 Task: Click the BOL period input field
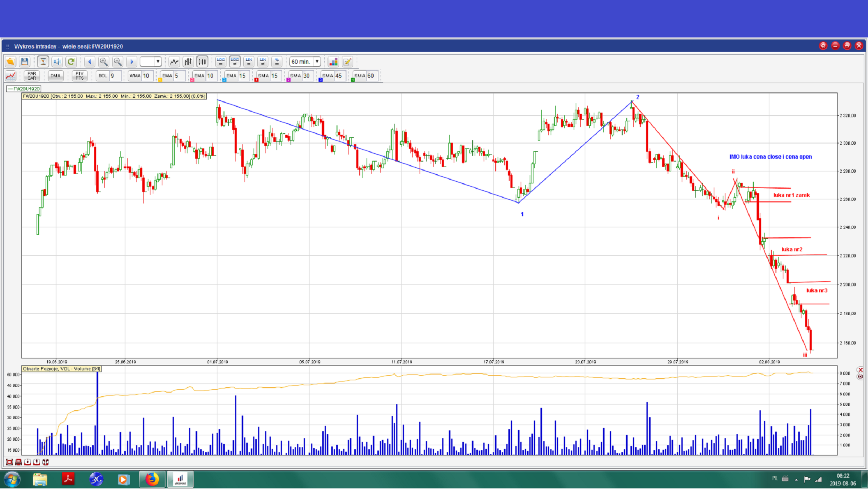(x=115, y=76)
